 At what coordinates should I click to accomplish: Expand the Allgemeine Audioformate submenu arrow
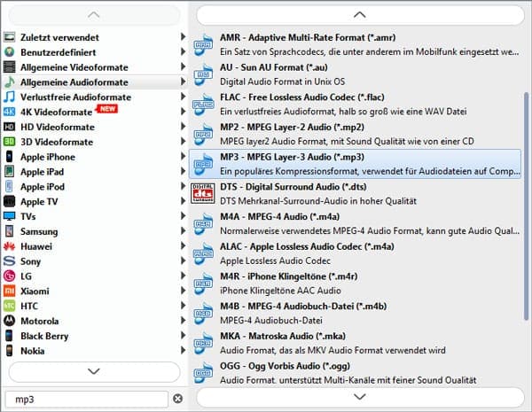(x=183, y=82)
